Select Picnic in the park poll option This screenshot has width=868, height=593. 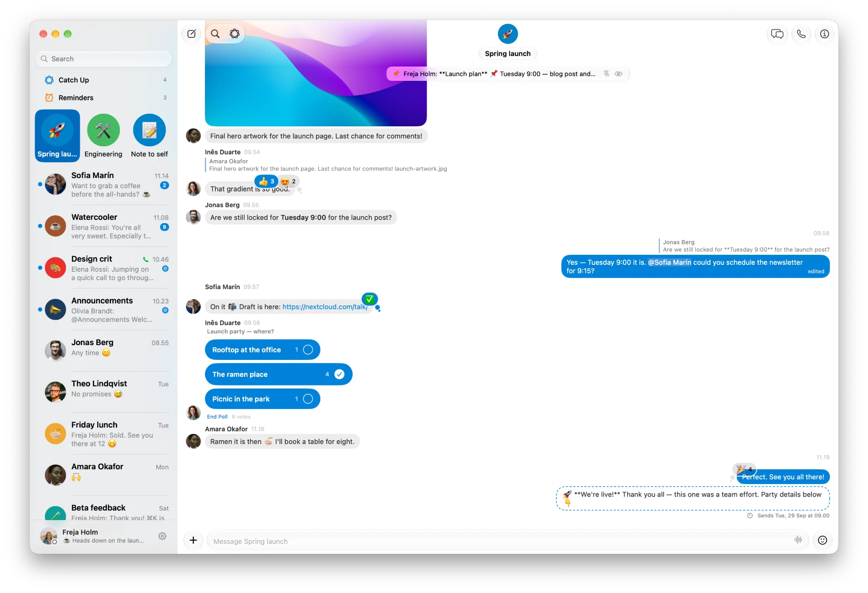[x=263, y=399]
